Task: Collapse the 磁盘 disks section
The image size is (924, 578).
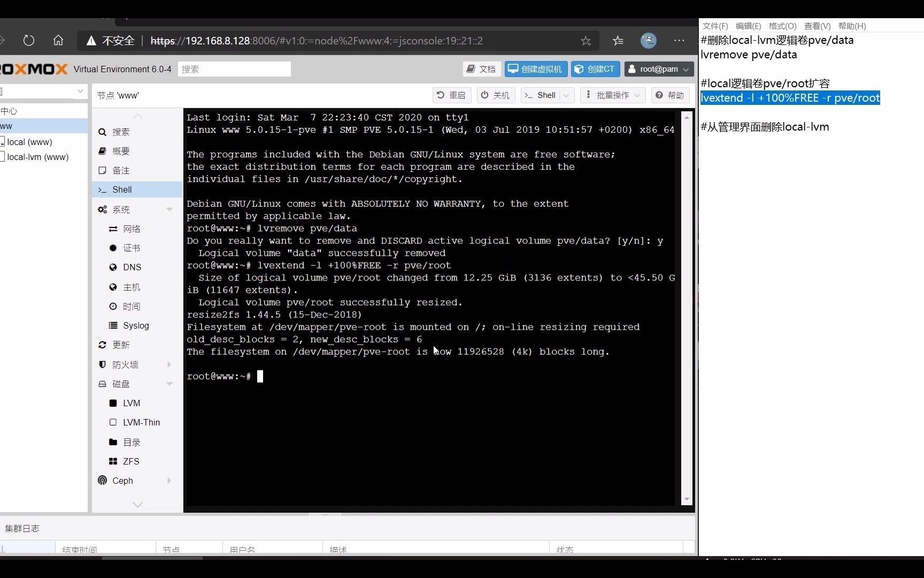Action: pyautogui.click(x=169, y=384)
